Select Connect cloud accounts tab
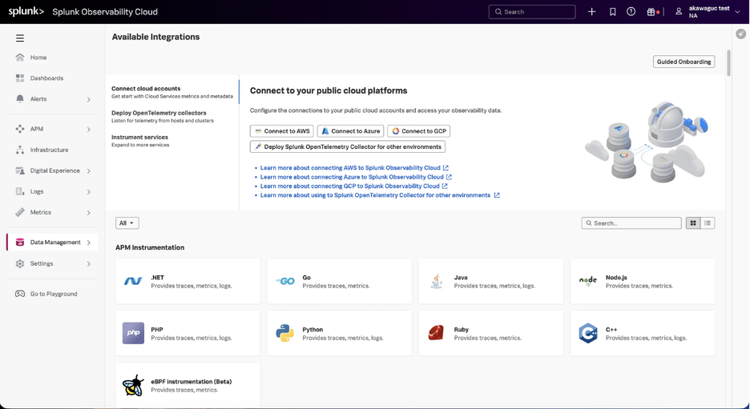This screenshot has width=750, height=409. [172, 92]
